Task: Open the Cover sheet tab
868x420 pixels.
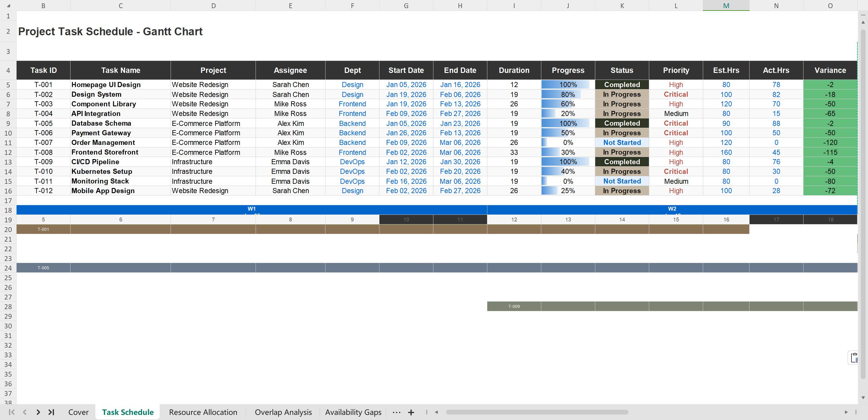Action: [x=78, y=412]
